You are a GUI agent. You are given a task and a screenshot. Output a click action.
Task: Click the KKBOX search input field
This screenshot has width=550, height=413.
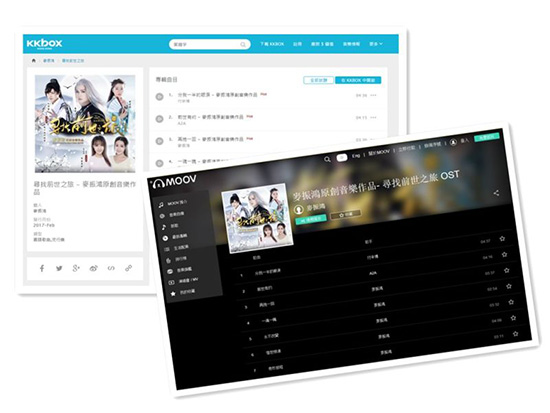(x=209, y=45)
